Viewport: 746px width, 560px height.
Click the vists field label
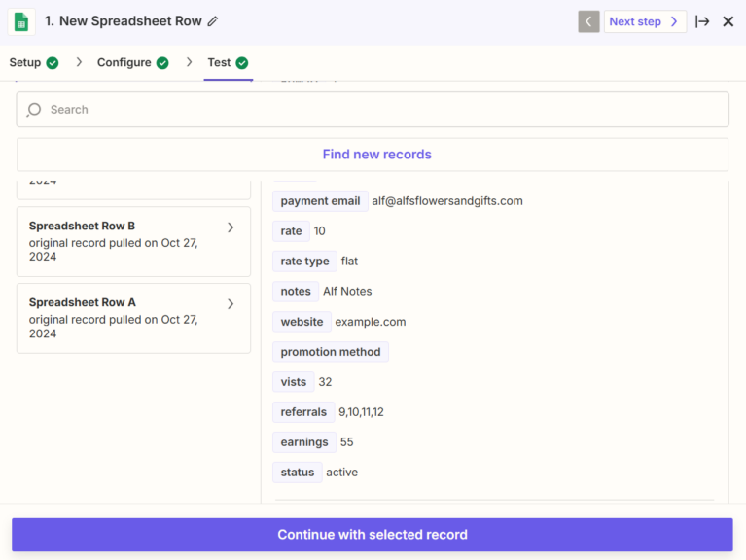point(294,382)
